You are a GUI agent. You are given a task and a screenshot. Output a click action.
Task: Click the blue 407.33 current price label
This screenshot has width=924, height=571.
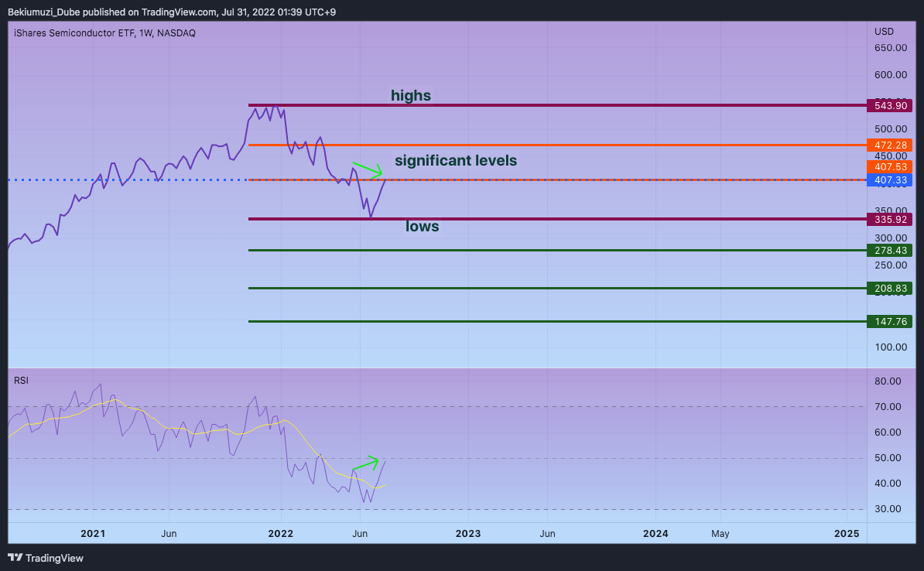click(x=890, y=180)
